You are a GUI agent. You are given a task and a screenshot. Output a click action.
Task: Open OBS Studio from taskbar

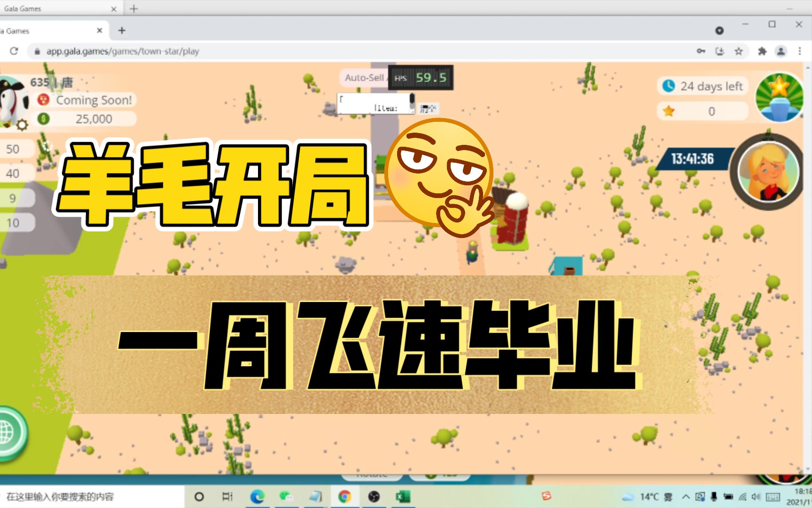(x=374, y=497)
